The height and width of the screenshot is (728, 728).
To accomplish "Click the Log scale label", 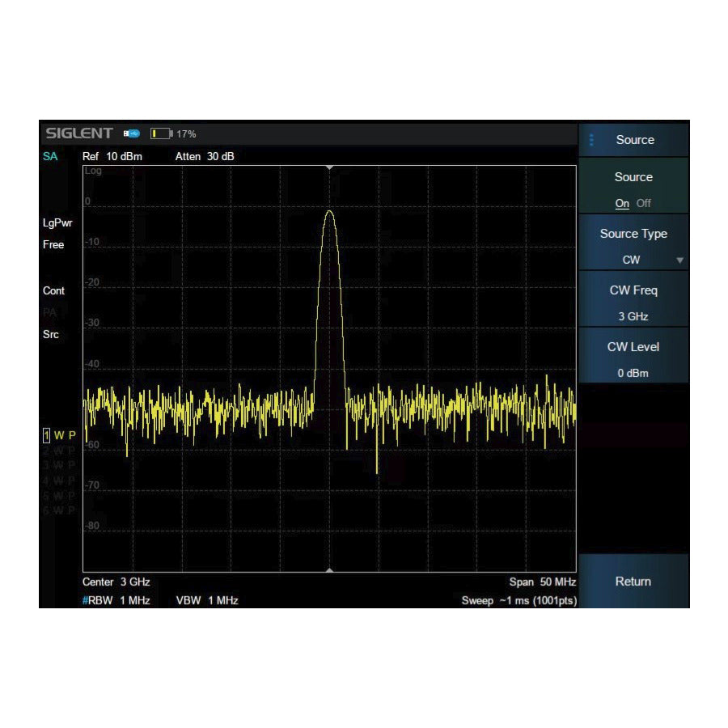I will (93, 171).
